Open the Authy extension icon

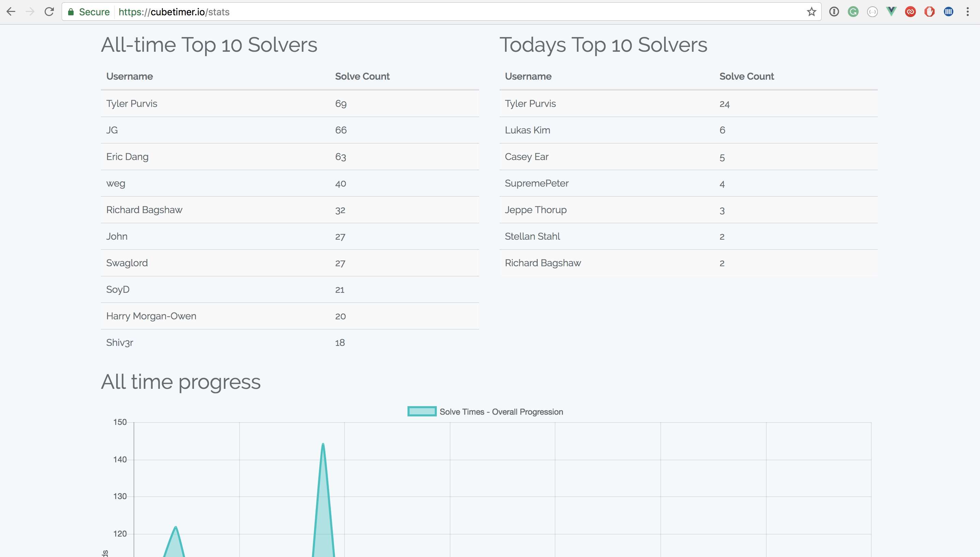pos(910,12)
